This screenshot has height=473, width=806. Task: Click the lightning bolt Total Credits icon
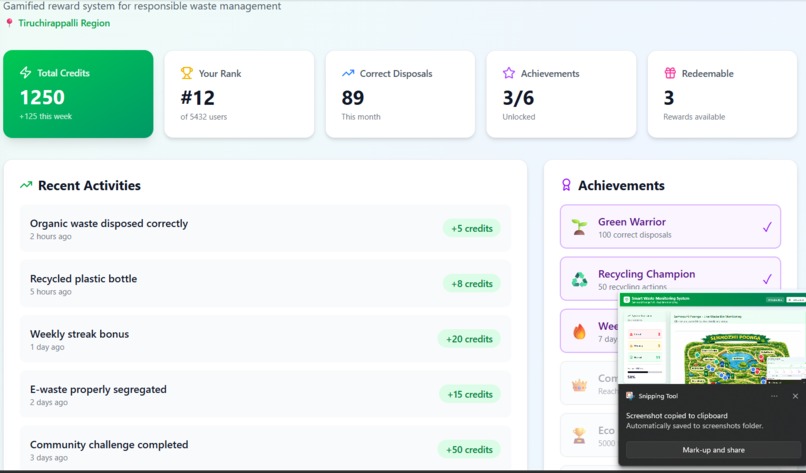[25, 72]
